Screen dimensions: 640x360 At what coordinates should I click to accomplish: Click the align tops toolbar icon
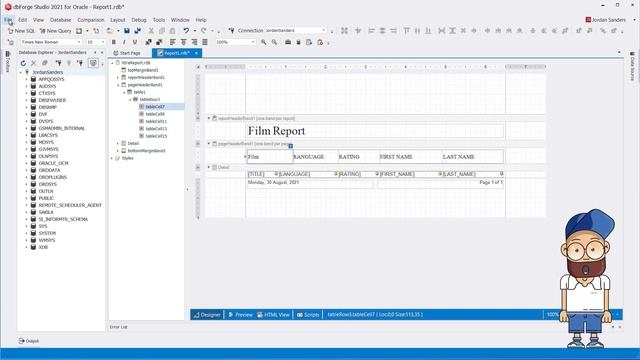(x=407, y=31)
